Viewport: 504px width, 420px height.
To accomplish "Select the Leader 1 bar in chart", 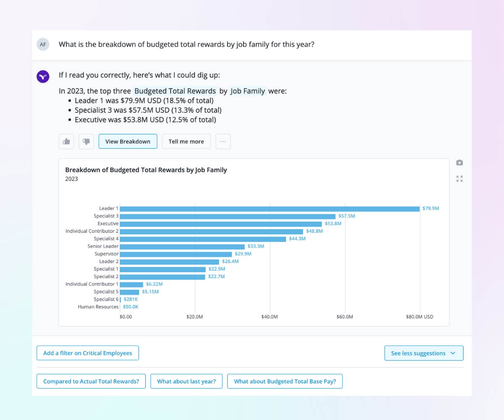I will (270, 209).
